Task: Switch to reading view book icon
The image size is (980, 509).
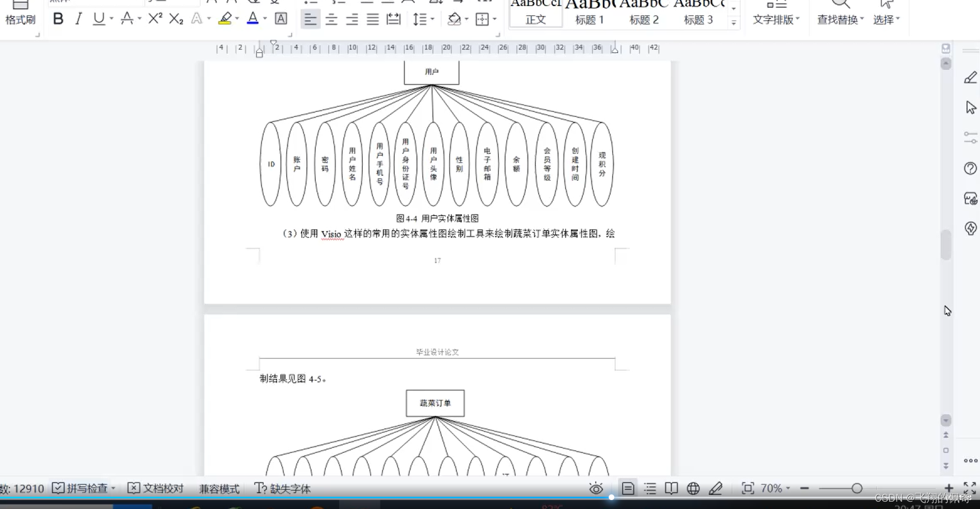Action: [671, 488]
